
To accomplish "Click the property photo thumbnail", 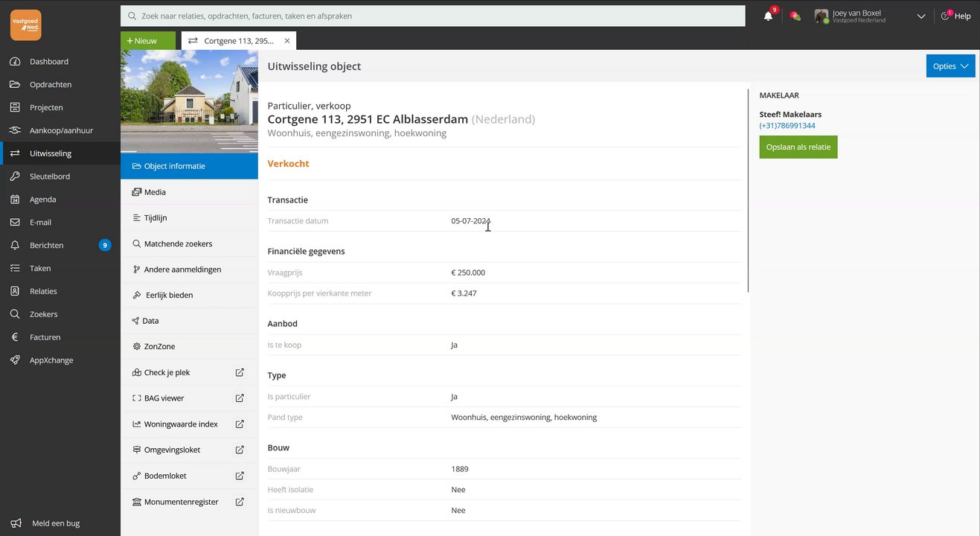I will (189, 101).
